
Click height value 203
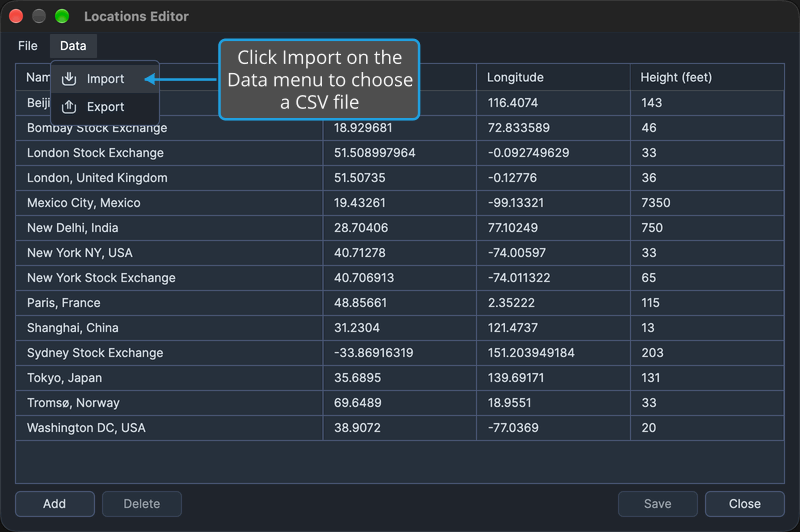coord(653,353)
